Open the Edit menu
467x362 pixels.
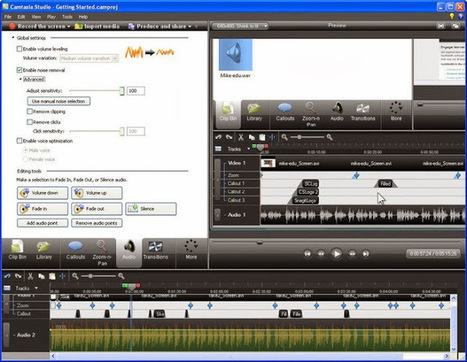21,17
